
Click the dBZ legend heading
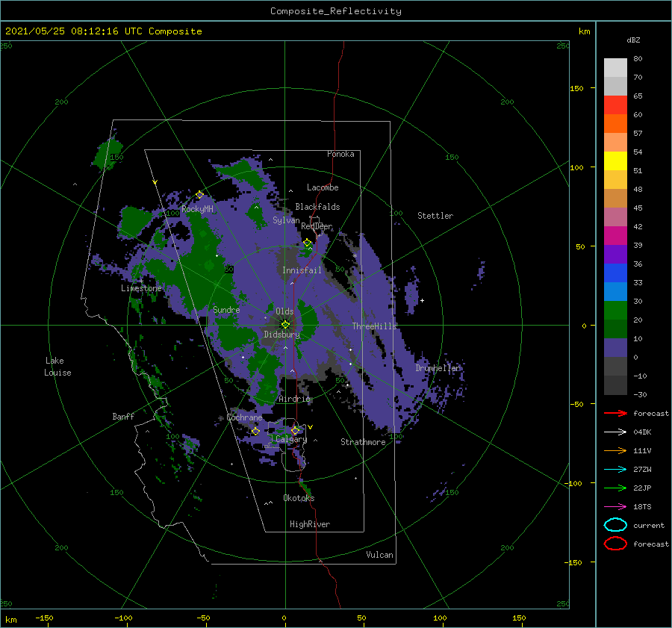pyautogui.click(x=633, y=40)
